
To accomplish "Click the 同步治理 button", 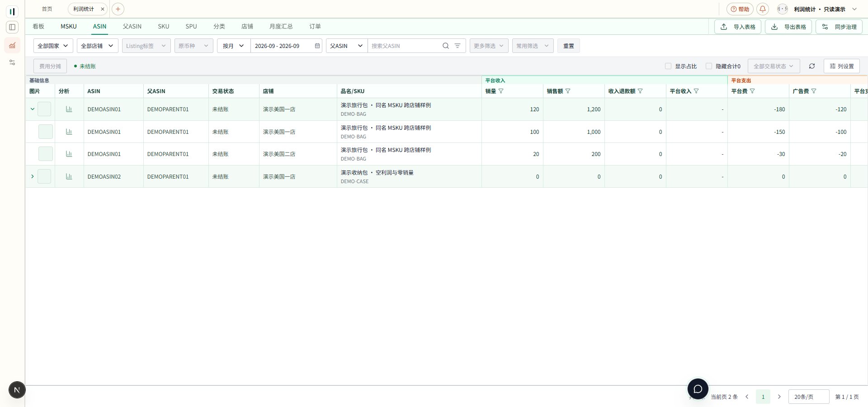I will tap(839, 27).
